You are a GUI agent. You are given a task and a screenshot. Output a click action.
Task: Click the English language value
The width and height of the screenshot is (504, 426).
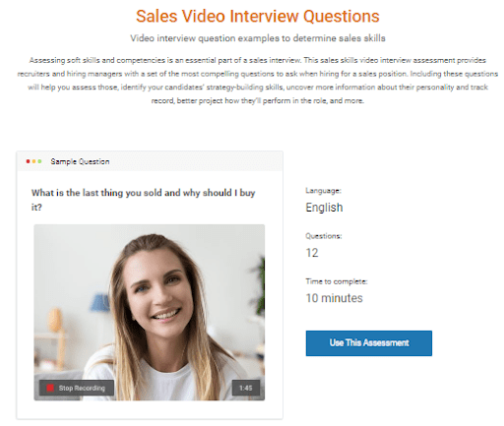(324, 208)
